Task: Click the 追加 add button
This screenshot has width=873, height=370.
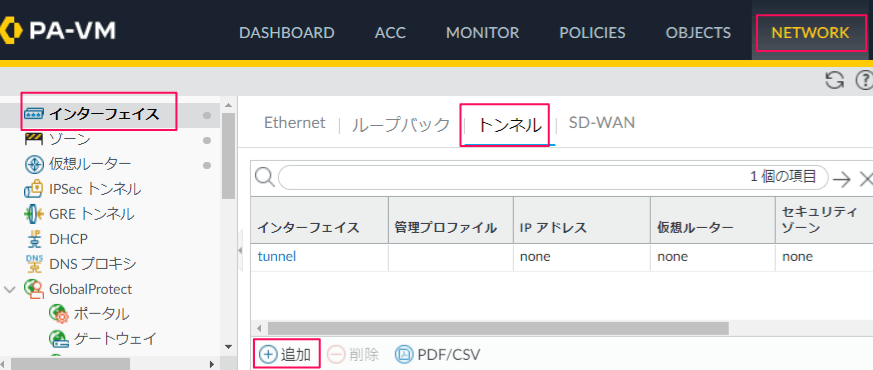Action: click(x=286, y=354)
